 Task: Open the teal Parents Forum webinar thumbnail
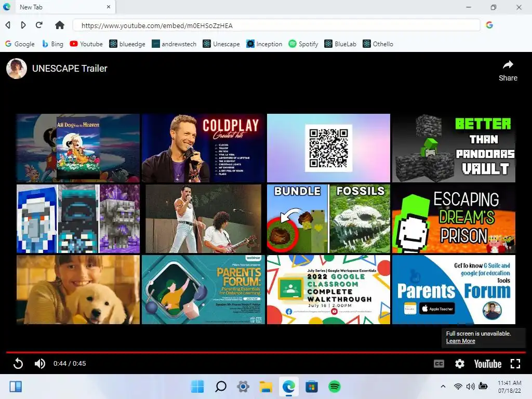coord(203,290)
